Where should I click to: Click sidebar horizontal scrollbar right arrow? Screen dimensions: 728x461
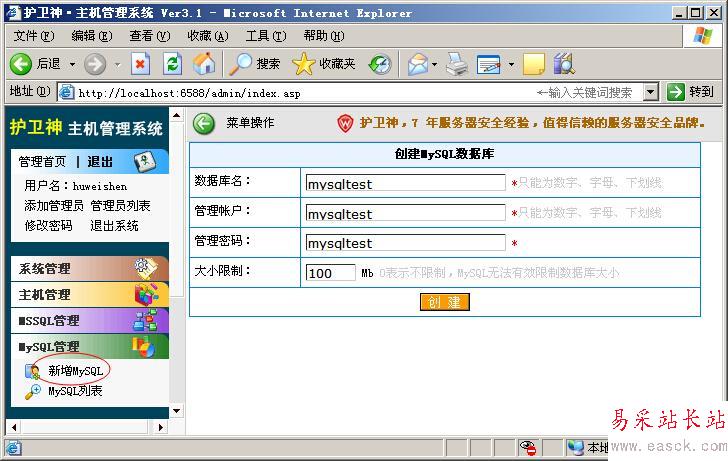point(161,427)
